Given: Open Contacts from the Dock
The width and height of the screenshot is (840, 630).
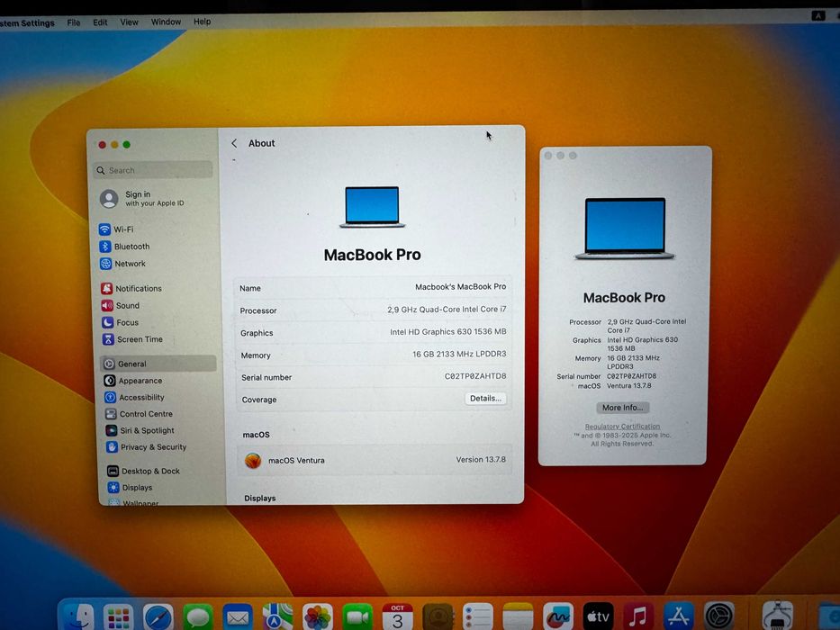Looking at the screenshot, I should pyautogui.click(x=438, y=617).
